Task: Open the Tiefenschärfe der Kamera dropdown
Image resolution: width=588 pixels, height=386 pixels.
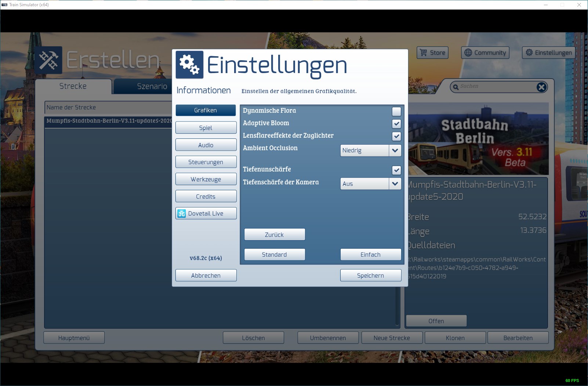Action: pos(371,184)
